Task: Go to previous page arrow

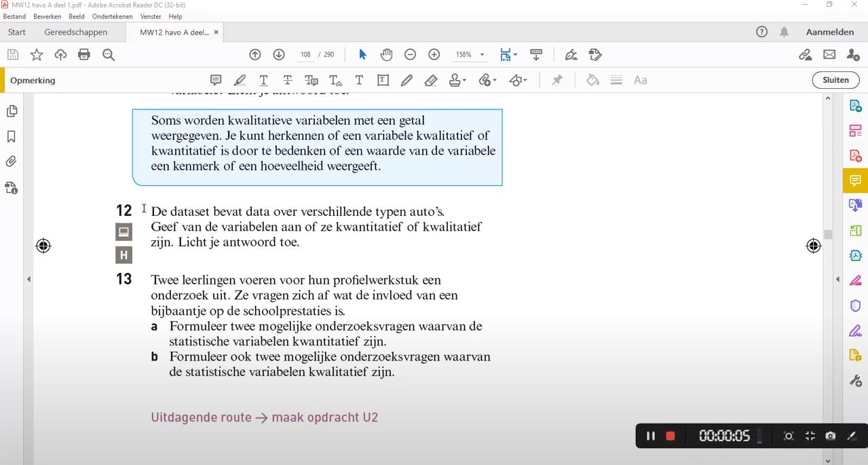Action: 255,55
